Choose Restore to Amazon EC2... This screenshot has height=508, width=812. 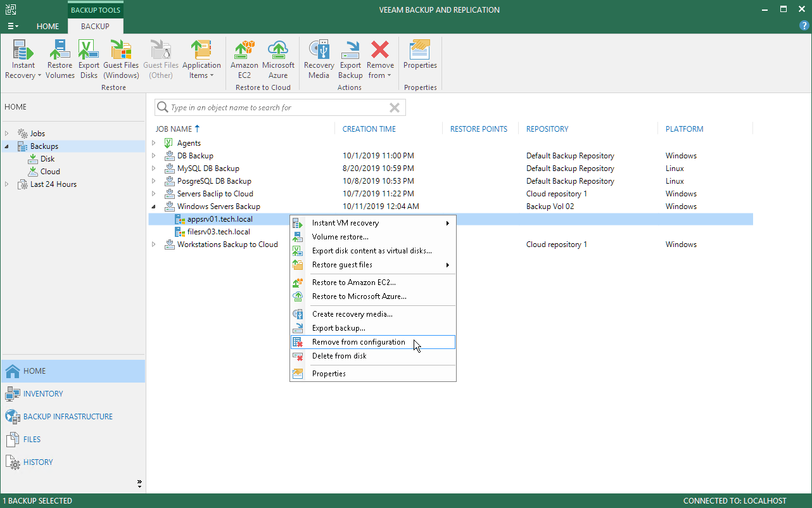(373, 283)
